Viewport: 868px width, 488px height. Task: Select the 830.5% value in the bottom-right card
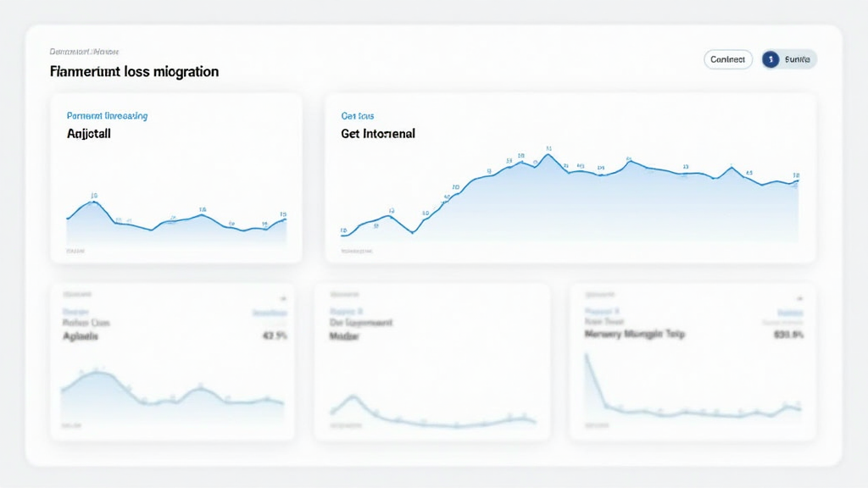(x=788, y=335)
